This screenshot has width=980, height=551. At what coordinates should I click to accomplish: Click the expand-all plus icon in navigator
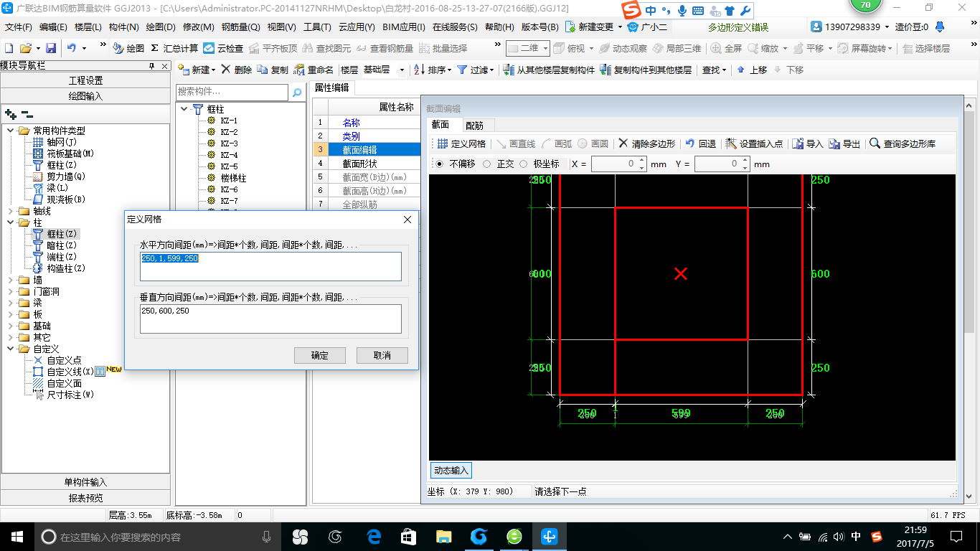(11, 114)
